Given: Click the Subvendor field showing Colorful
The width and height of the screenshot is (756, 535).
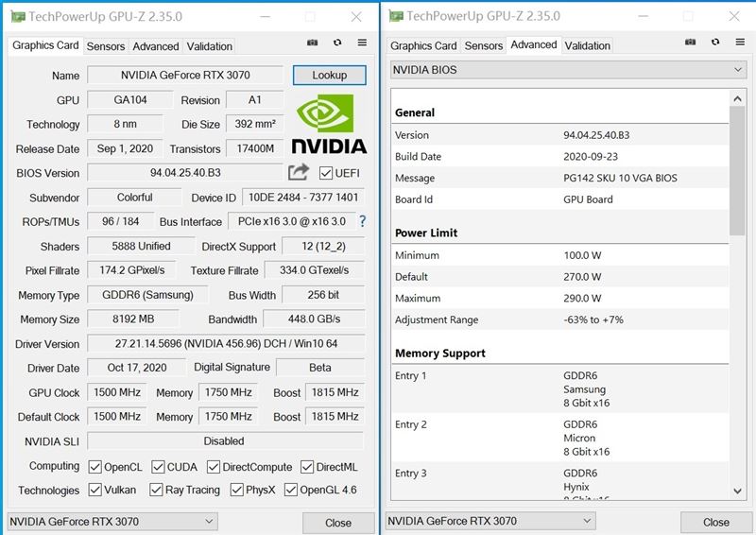Looking at the screenshot, I should point(134,198).
